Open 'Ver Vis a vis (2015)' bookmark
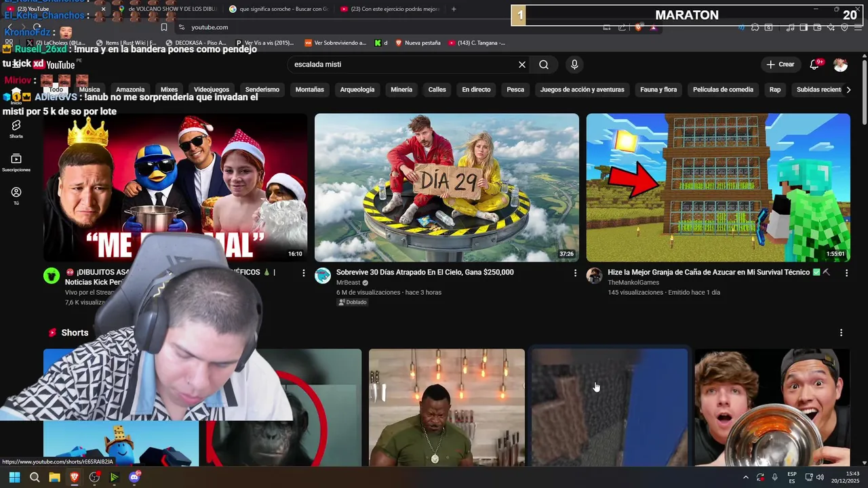The height and width of the screenshot is (488, 868). tap(264, 43)
